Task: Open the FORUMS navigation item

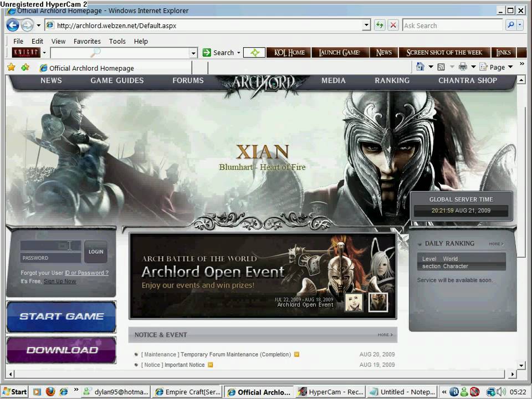Action: pyautogui.click(x=188, y=80)
